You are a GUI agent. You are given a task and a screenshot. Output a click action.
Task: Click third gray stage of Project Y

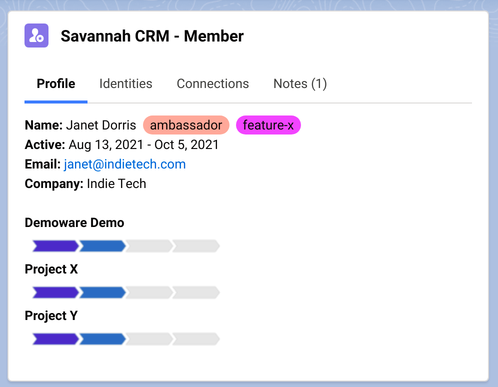149,339
